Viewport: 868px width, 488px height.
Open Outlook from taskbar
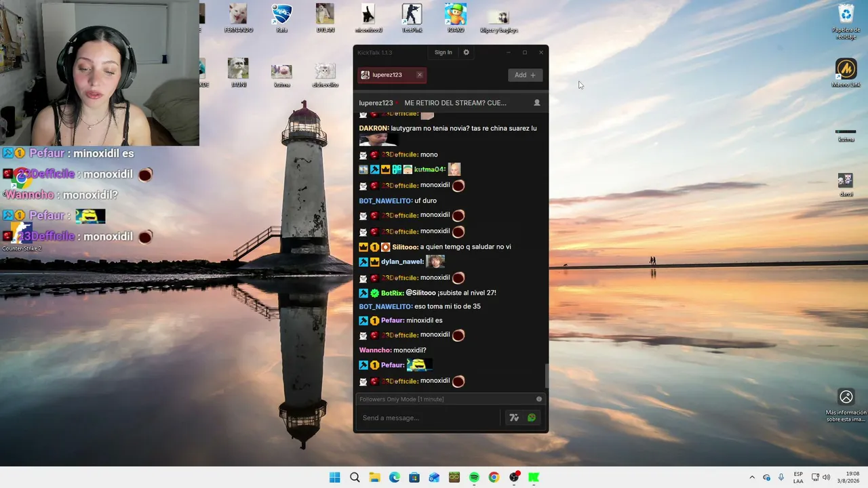434,477
